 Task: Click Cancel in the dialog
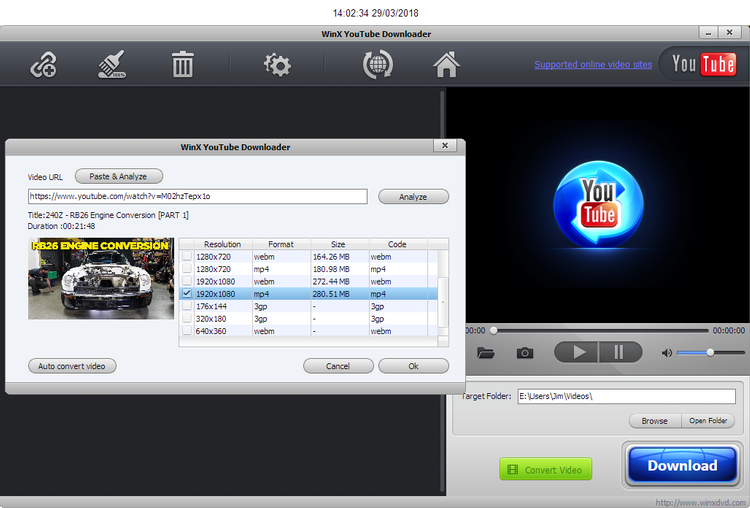[x=338, y=366]
